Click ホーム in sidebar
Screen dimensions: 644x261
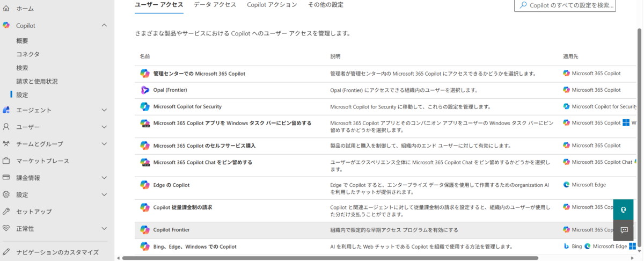click(x=25, y=9)
